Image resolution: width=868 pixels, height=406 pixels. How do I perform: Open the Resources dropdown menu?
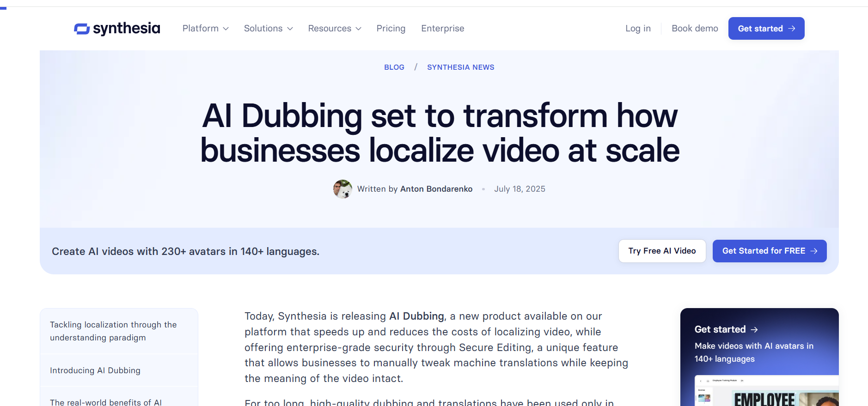(335, 29)
